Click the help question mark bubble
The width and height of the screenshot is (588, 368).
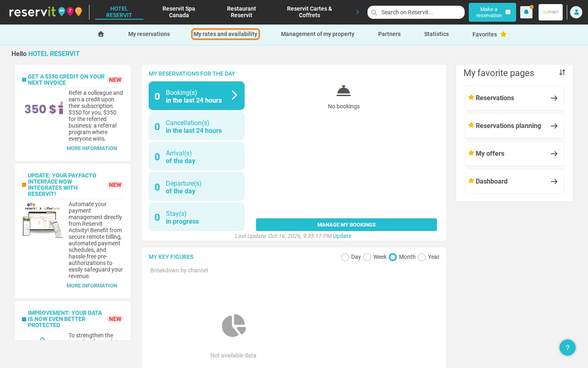pyautogui.click(x=568, y=348)
